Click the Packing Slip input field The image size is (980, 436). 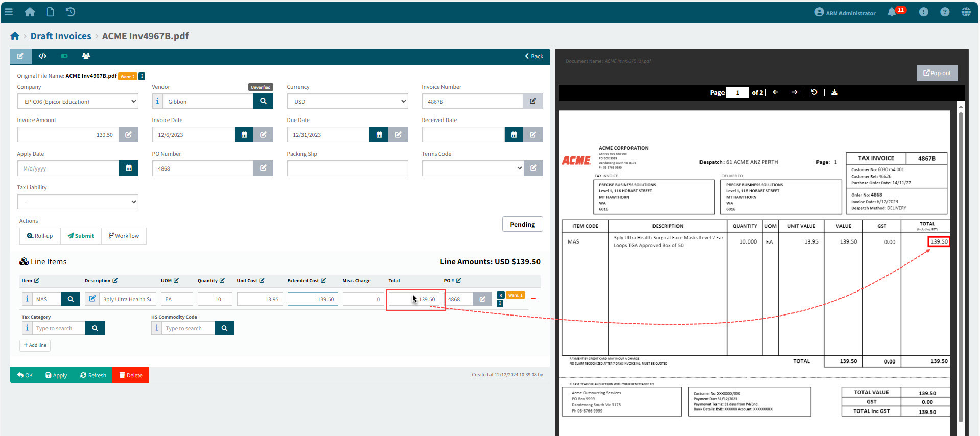pos(347,168)
